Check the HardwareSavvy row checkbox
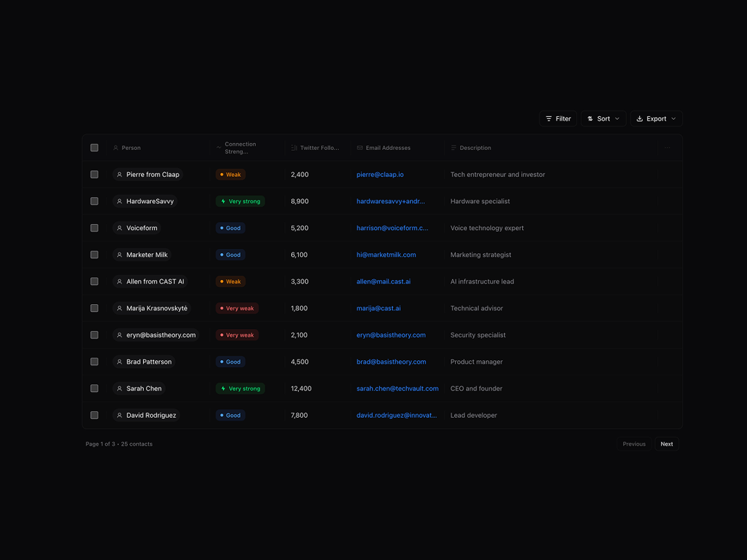 [x=94, y=201]
